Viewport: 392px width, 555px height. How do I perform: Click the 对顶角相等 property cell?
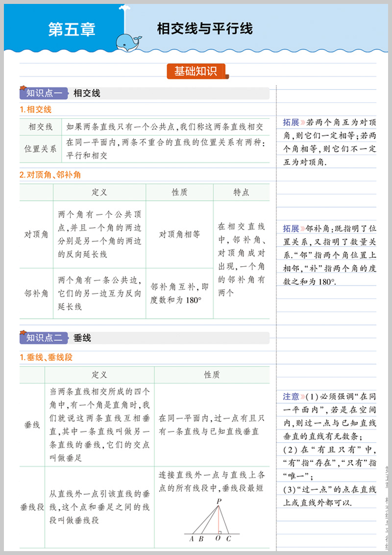(x=179, y=234)
